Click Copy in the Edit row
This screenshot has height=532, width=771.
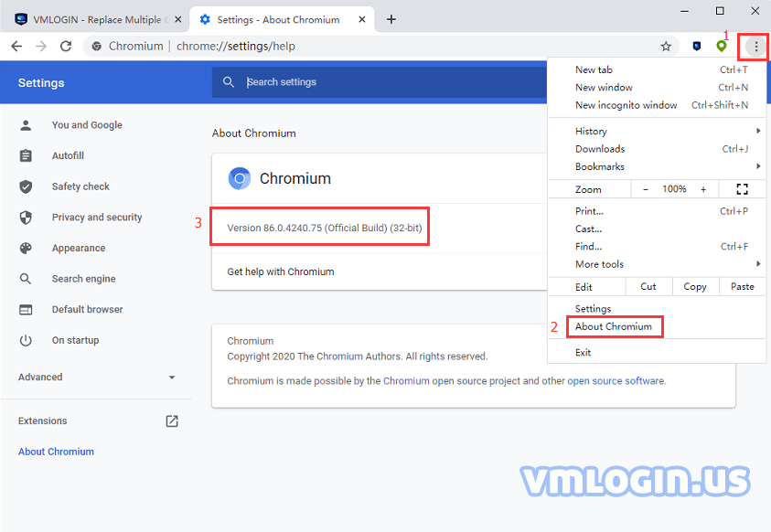tap(695, 286)
